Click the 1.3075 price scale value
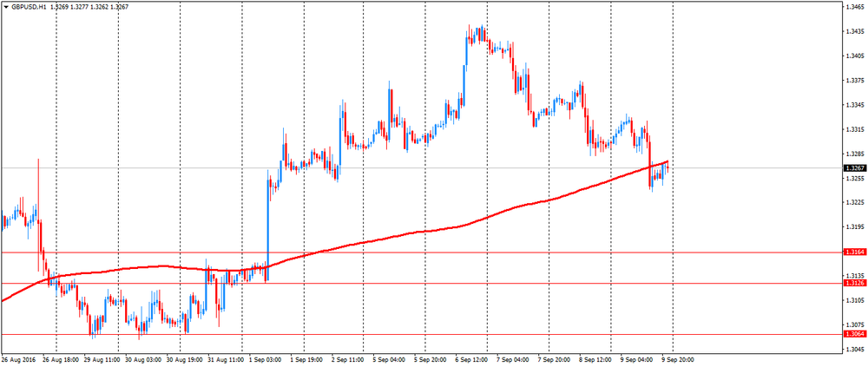The height and width of the screenshot is (367, 868). pyautogui.click(x=853, y=324)
